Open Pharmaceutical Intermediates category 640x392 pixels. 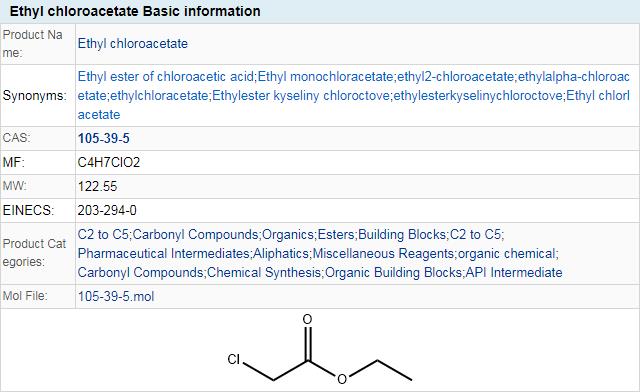click(163, 254)
